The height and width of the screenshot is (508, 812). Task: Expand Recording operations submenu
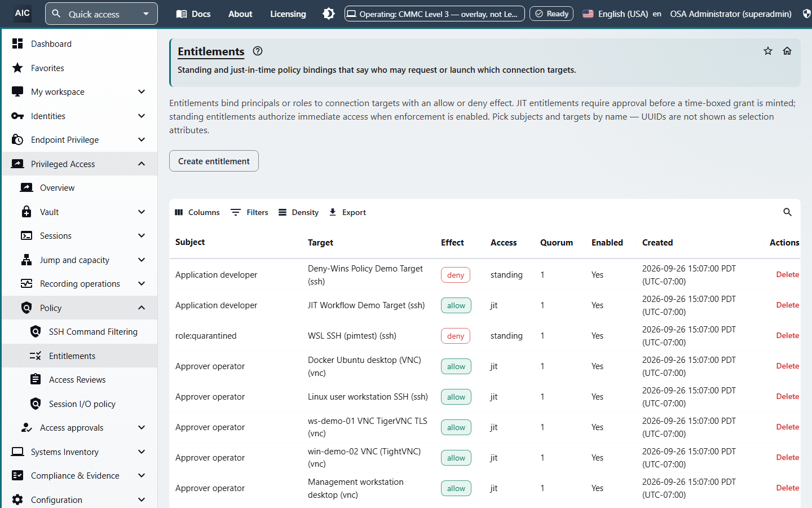coord(79,283)
